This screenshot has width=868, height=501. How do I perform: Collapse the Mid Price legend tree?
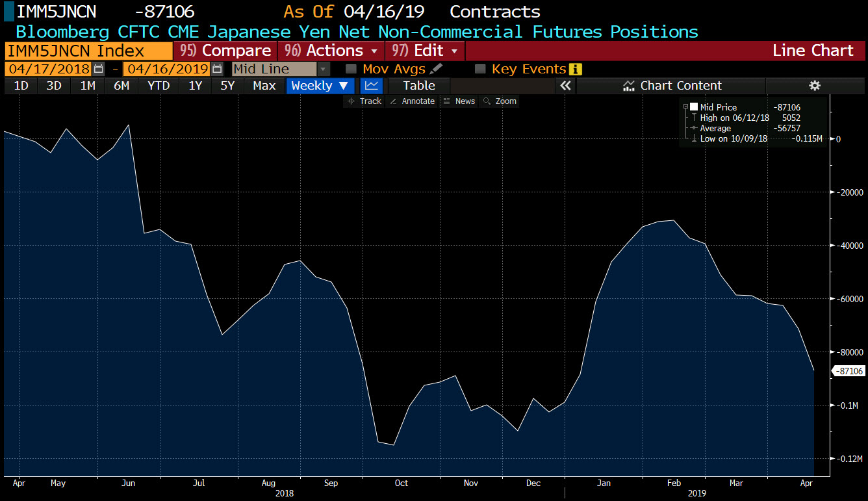[685, 107]
